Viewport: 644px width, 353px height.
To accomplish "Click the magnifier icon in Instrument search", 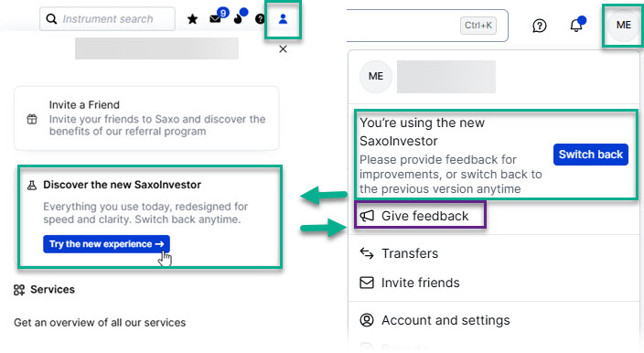I will [x=51, y=19].
